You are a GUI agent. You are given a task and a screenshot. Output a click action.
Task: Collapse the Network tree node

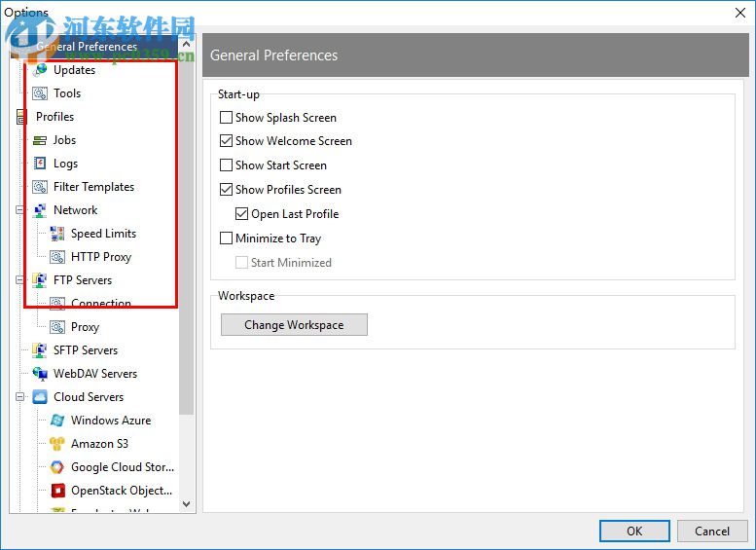[19, 210]
